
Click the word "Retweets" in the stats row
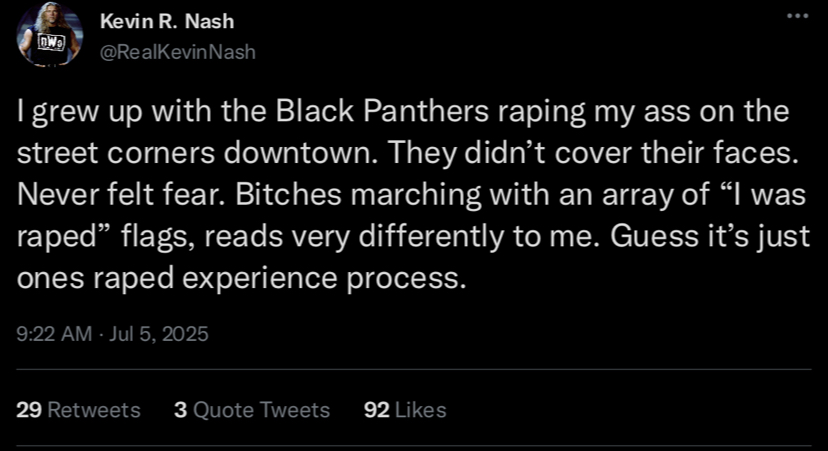pos(94,410)
